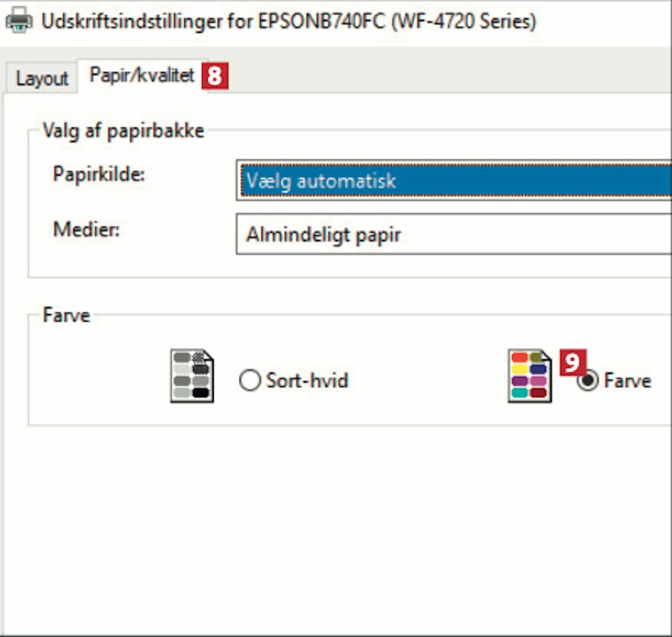Click the Medier label
The width and height of the screenshot is (672, 637).
[86, 229]
